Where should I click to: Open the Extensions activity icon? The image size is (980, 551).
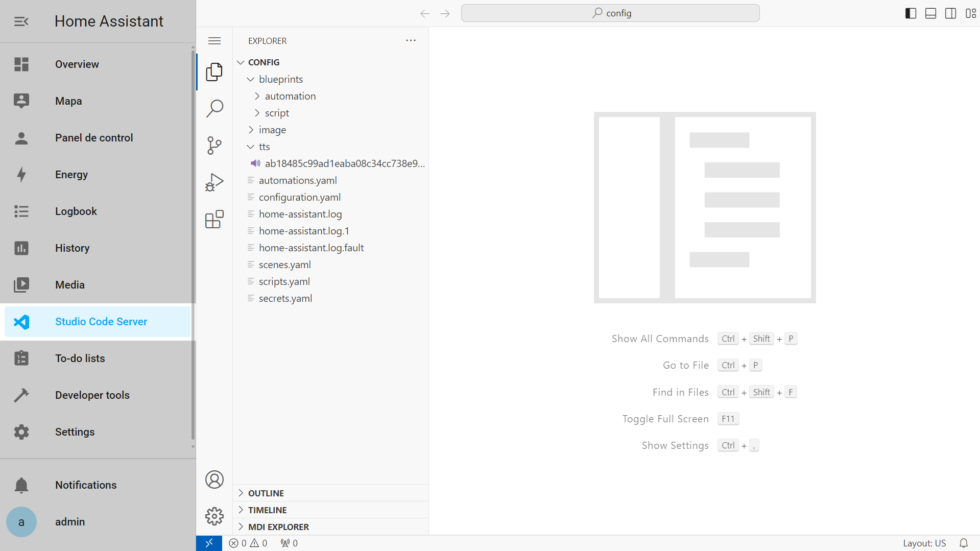click(214, 219)
